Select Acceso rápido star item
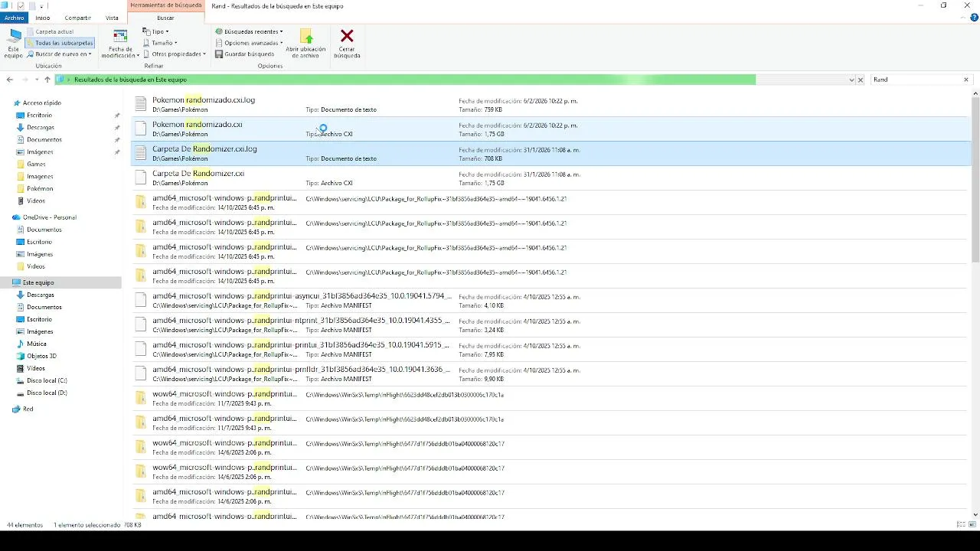This screenshot has width=980, height=551. pyautogui.click(x=41, y=103)
